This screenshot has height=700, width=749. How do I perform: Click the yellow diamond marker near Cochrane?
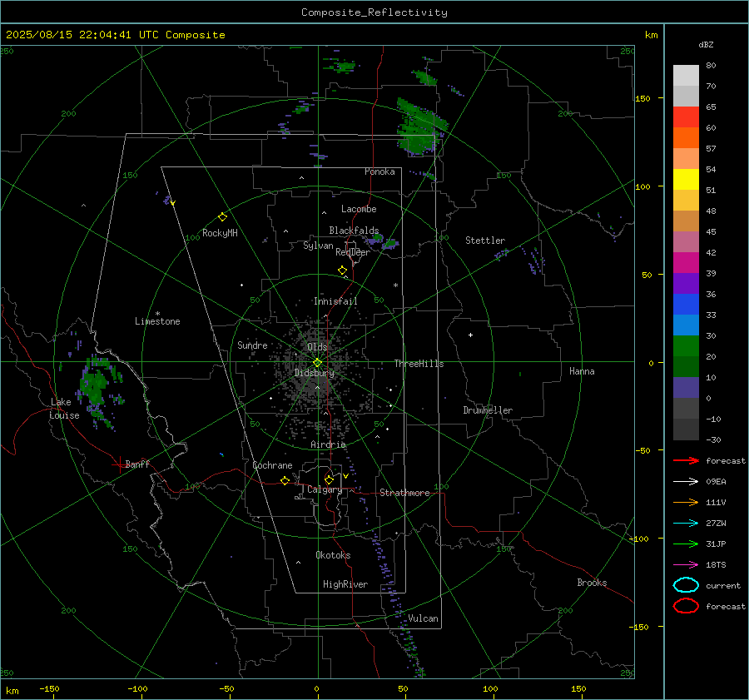[x=285, y=480]
